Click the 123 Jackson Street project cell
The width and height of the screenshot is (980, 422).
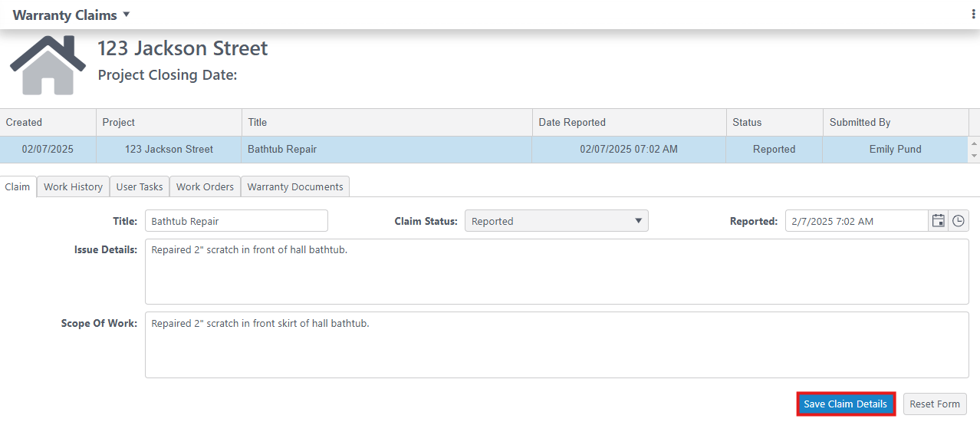pyautogui.click(x=169, y=150)
